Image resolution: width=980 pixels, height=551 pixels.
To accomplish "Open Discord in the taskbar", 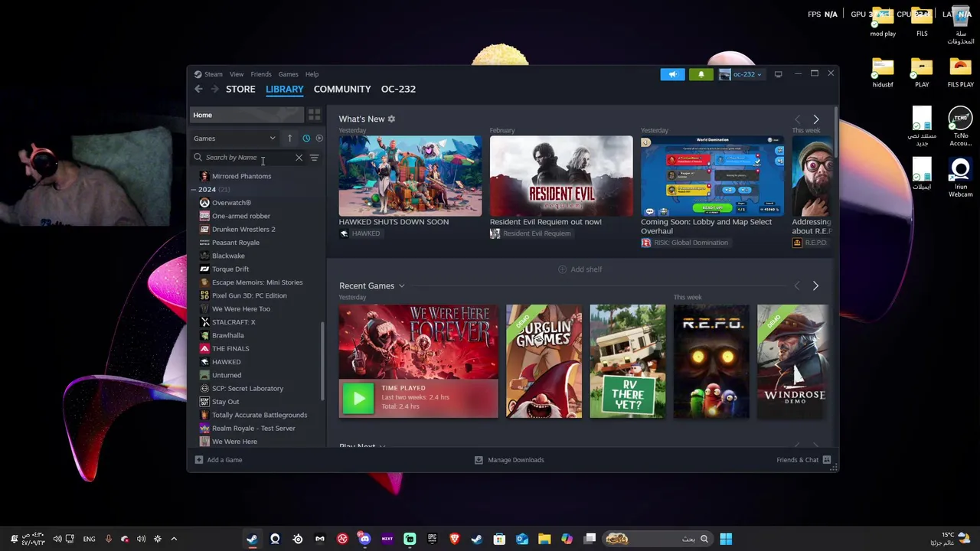I will pos(364,539).
